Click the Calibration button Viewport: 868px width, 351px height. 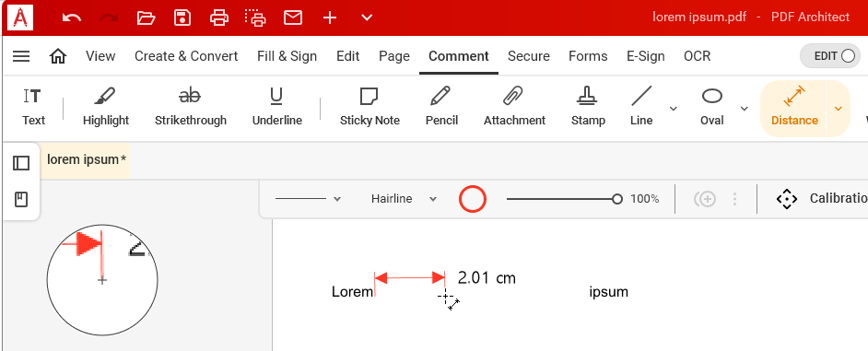click(x=822, y=199)
